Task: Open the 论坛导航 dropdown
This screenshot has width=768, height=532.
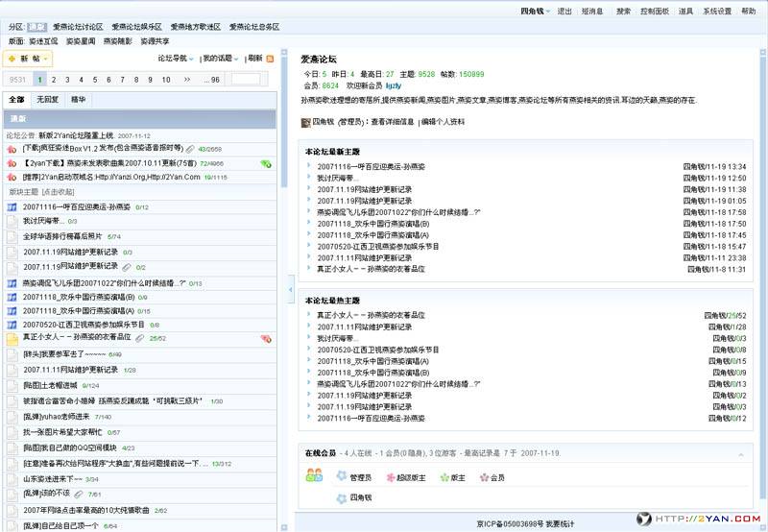Action: pyautogui.click(x=177, y=59)
